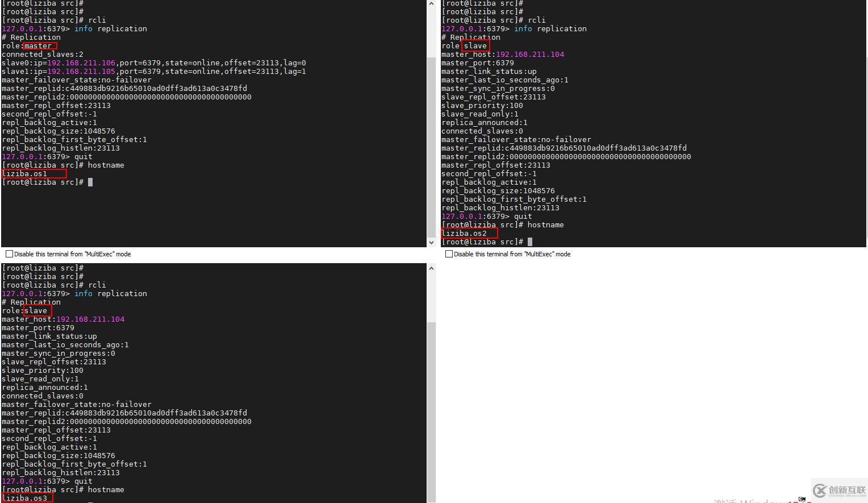
Task: Click slave1 line with IP 192.168.211.105
Action: 154,72
